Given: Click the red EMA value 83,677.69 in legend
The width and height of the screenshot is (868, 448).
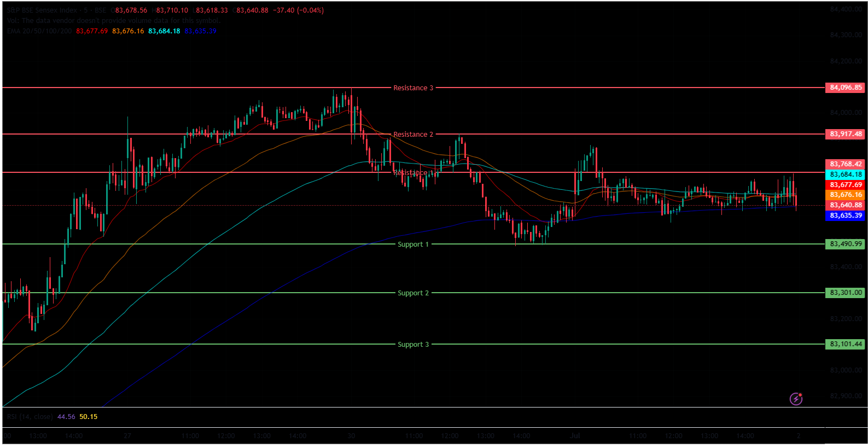Looking at the screenshot, I should pos(92,31).
